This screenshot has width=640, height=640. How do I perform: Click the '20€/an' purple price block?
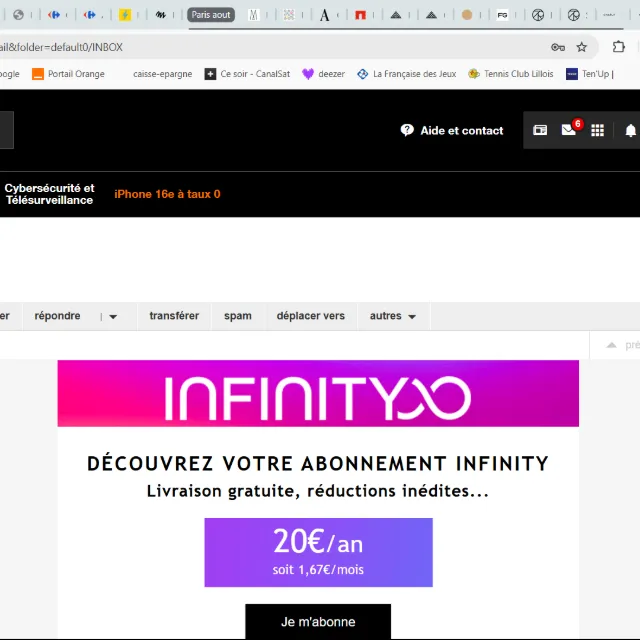click(318, 553)
